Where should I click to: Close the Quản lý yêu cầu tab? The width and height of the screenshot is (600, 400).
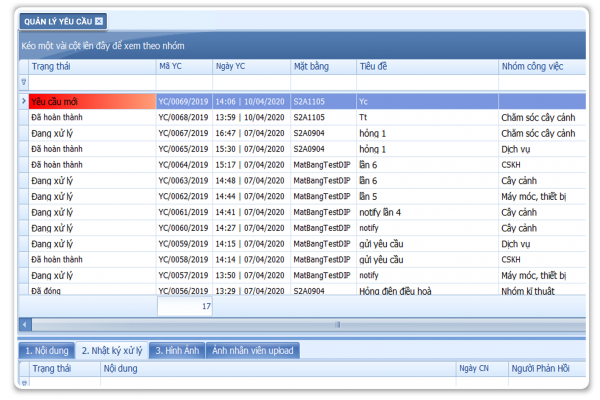[x=99, y=20]
